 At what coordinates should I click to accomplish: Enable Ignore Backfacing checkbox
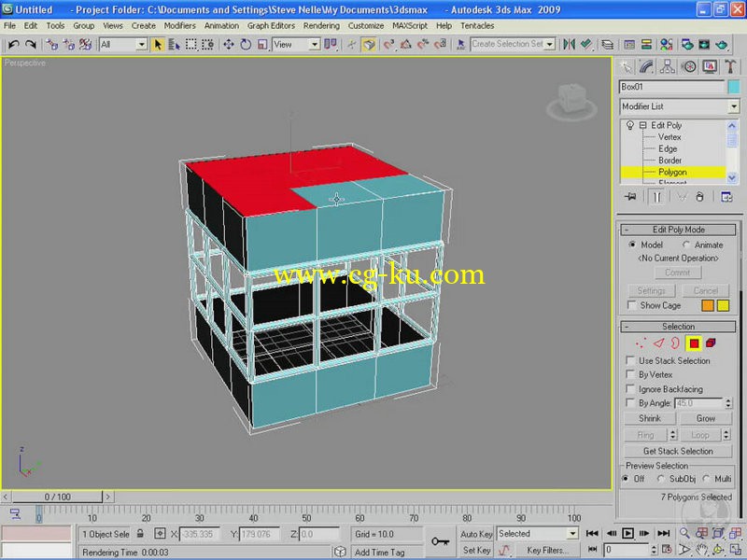630,388
